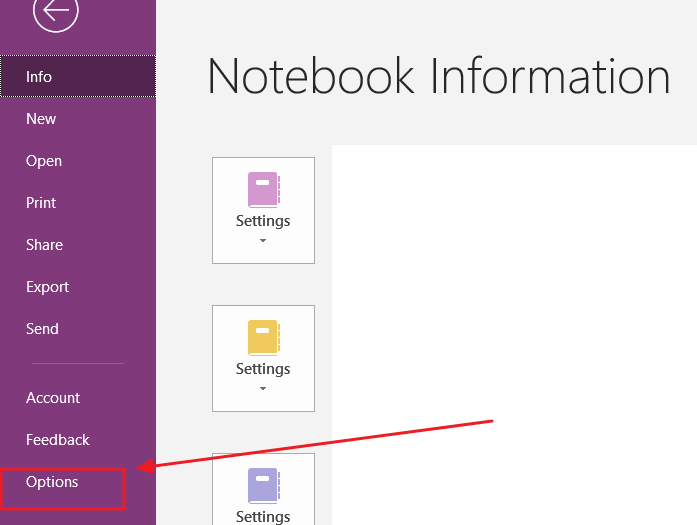Expand the pink notebook Settings dropdown arrow
This screenshot has width=697, height=525.
(x=263, y=240)
